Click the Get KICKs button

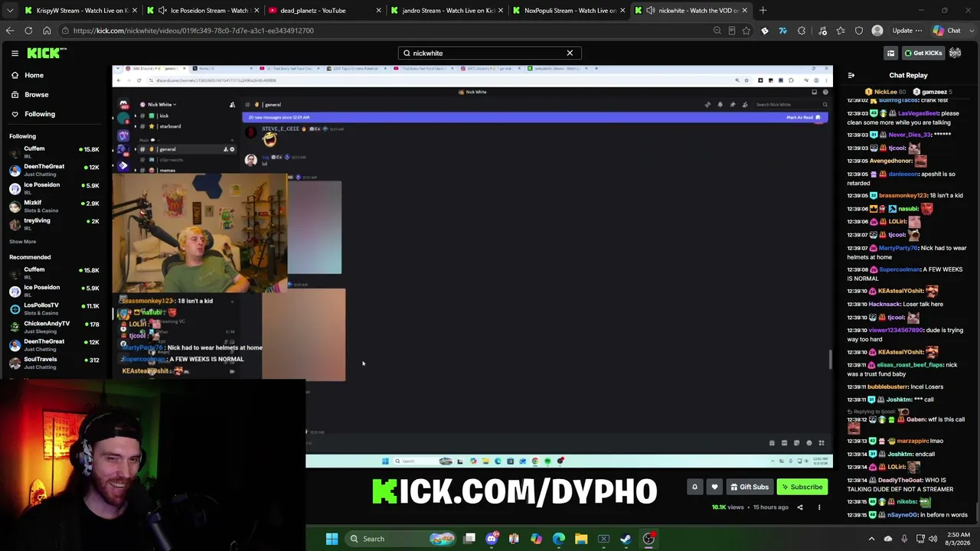pyautogui.click(x=923, y=53)
